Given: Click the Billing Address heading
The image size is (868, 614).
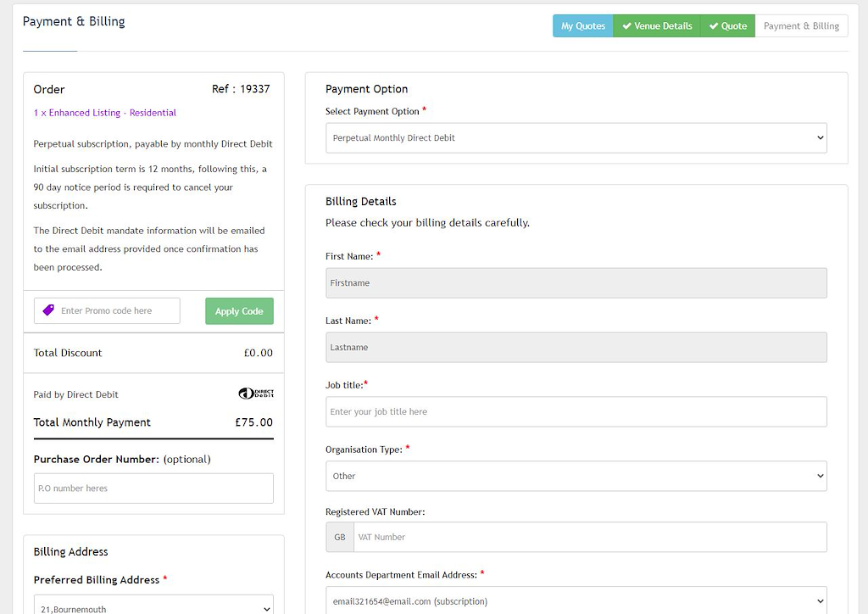Looking at the screenshot, I should tap(71, 551).
